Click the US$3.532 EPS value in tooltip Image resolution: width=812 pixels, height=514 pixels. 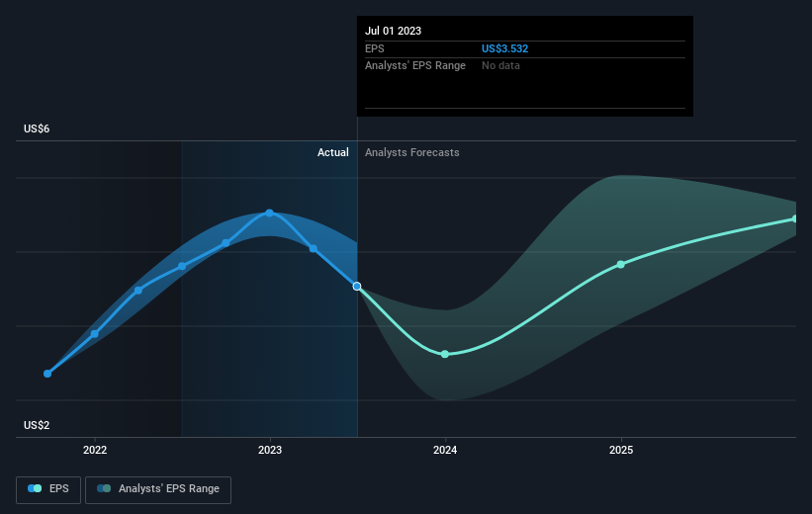(505, 48)
